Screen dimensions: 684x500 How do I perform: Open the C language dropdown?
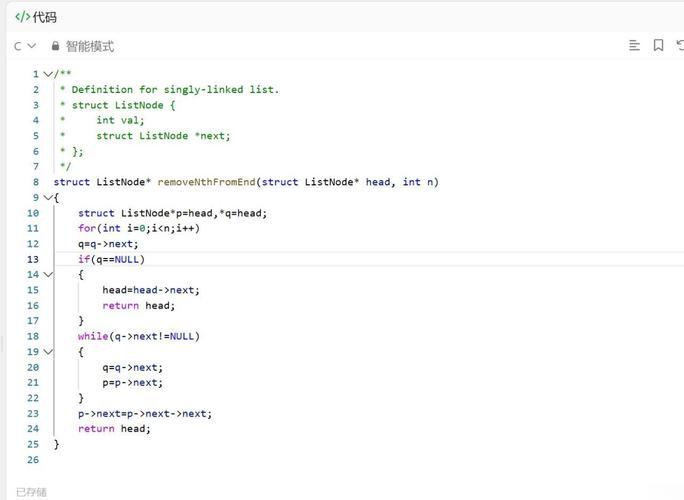pyautogui.click(x=25, y=46)
